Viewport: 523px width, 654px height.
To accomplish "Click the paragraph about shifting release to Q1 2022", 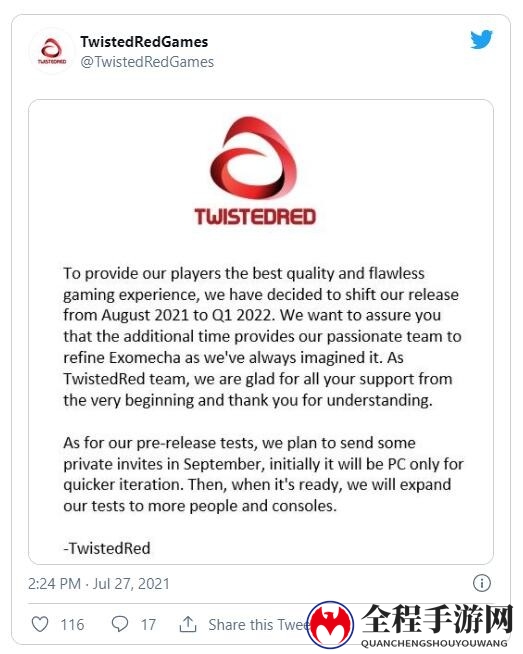I will click(263, 337).
